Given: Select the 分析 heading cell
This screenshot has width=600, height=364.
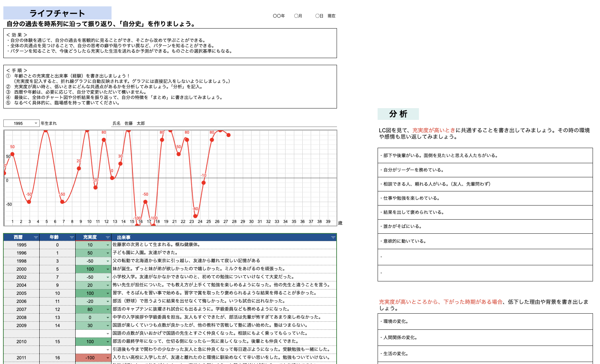Looking at the screenshot, I should pyautogui.click(x=398, y=114).
